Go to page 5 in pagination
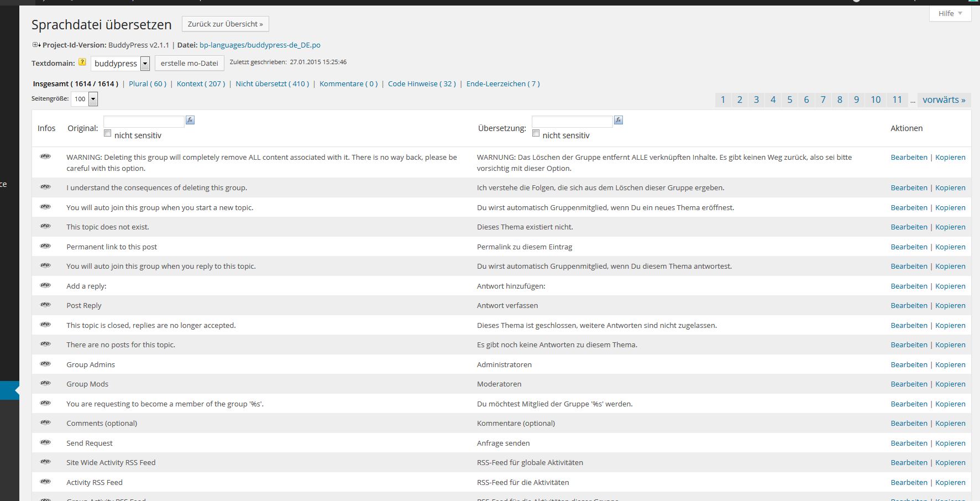This screenshot has width=980, height=501. coord(789,100)
